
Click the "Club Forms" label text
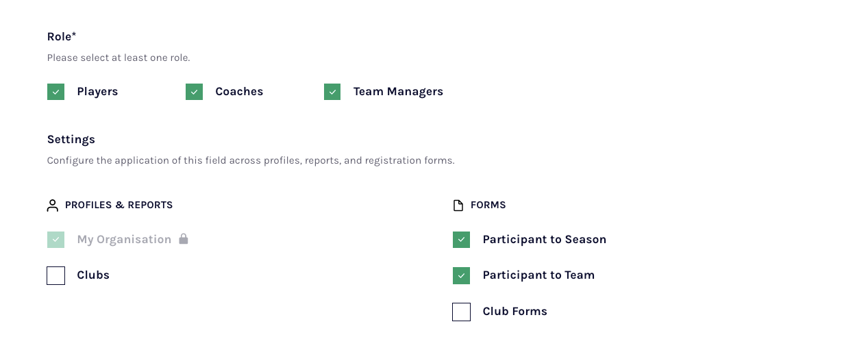(514, 312)
